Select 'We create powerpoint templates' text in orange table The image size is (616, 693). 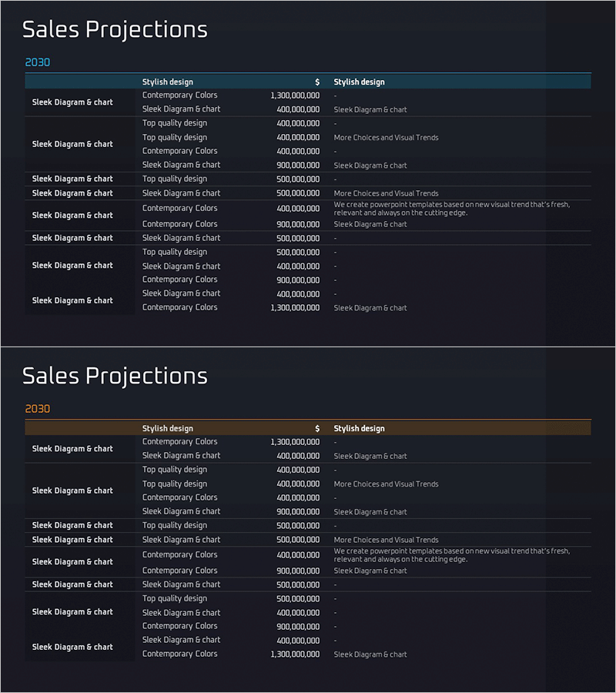click(x=451, y=555)
